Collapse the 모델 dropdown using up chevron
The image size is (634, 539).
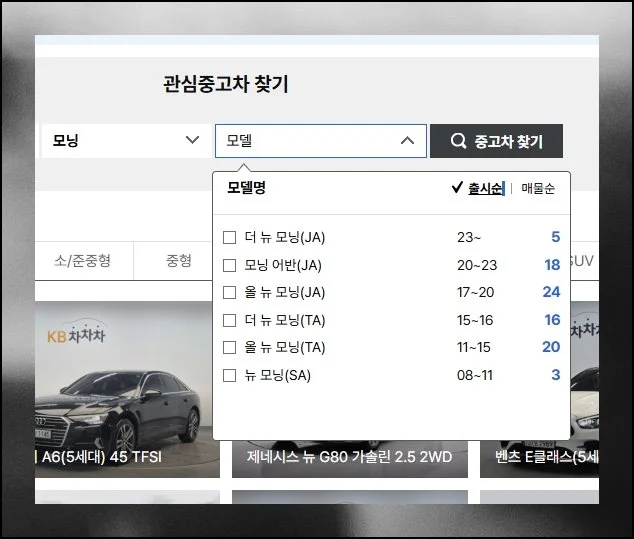pos(407,141)
